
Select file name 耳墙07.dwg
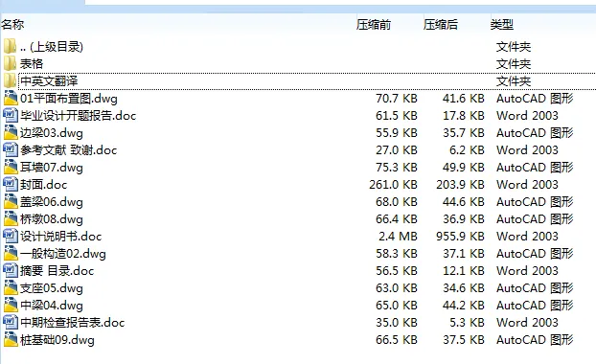point(52,168)
